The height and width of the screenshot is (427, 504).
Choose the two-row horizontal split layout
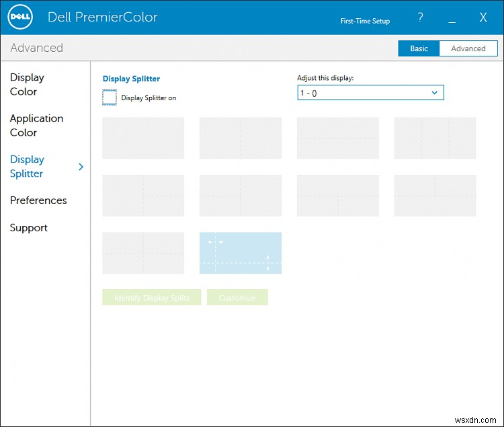pos(338,138)
